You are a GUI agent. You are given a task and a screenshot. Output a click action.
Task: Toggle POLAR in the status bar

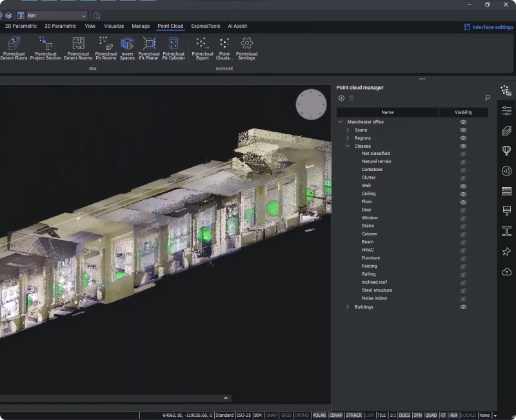319,415
